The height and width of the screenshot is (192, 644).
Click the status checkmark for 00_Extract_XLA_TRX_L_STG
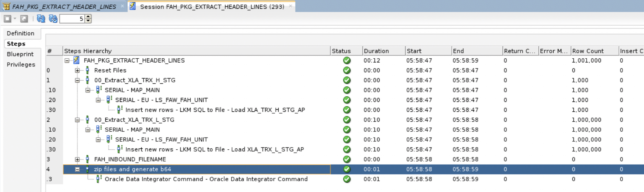tap(347, 120)
